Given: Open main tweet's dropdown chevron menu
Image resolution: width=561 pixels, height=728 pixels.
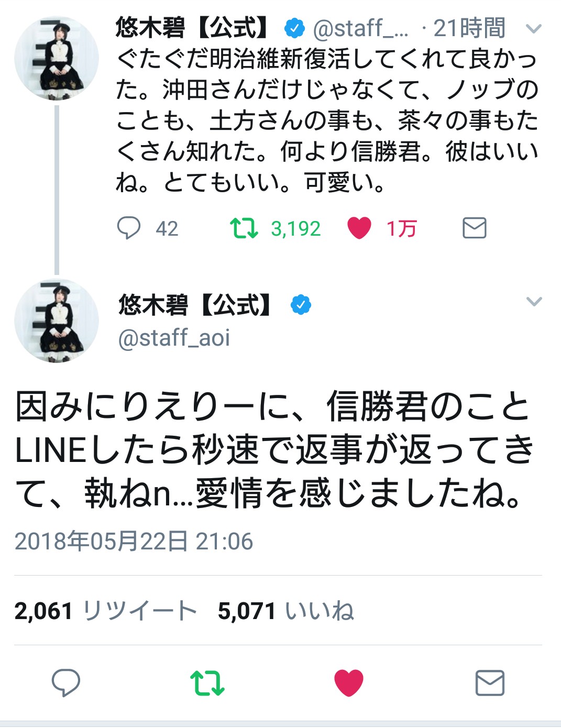Looking at the screenshot, I should (534, 302).
